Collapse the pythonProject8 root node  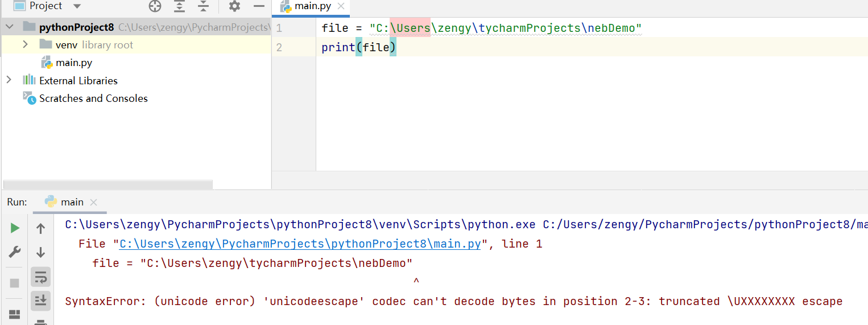9,27
